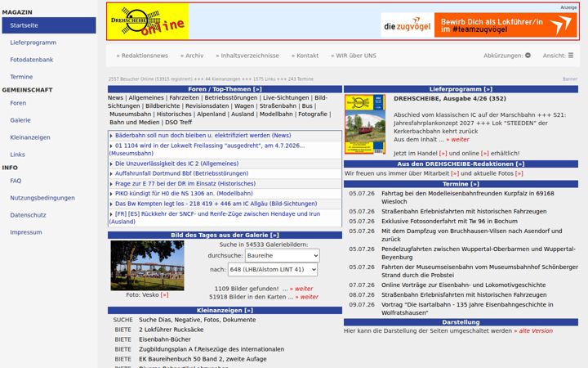
Task: Click weiter after '51918 Bilder in den Karten'
Action: coord(307,297)
